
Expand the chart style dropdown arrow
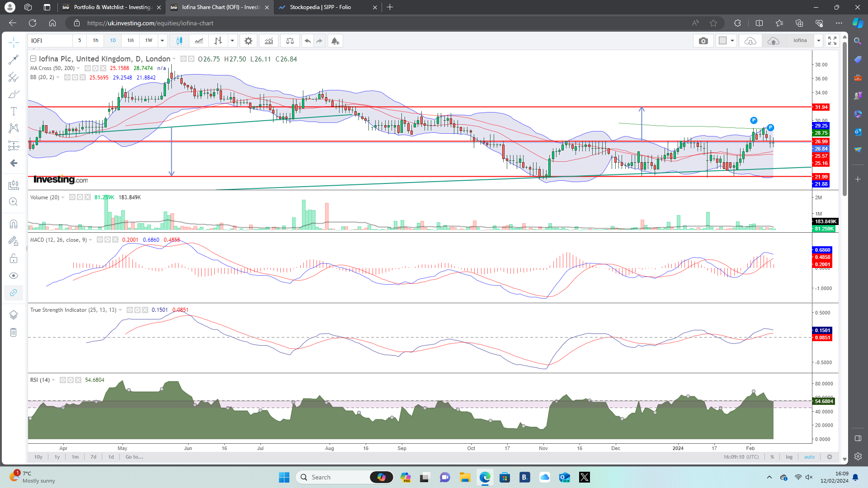point(232,41)
